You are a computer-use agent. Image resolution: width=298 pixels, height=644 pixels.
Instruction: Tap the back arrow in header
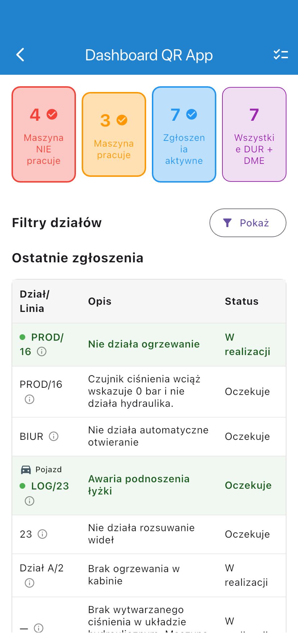pos(21,55)
